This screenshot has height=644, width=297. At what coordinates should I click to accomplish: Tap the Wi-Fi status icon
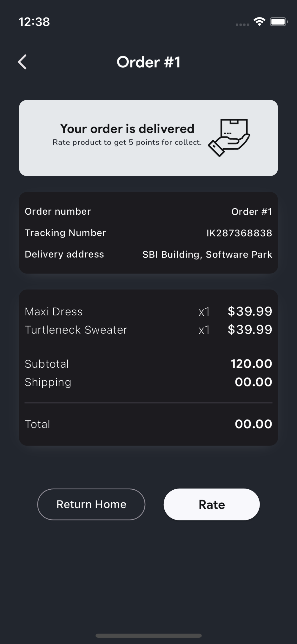click(x=259, y=21)
